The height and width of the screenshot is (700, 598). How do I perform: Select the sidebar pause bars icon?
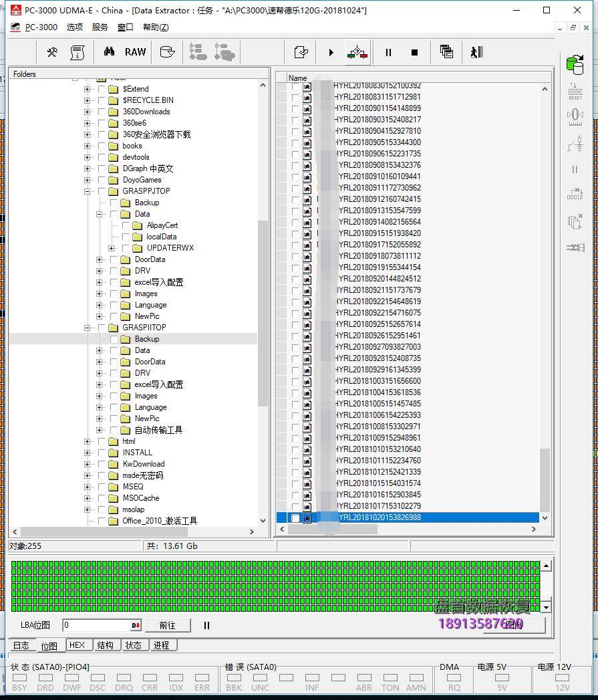(x=575, y=170)
